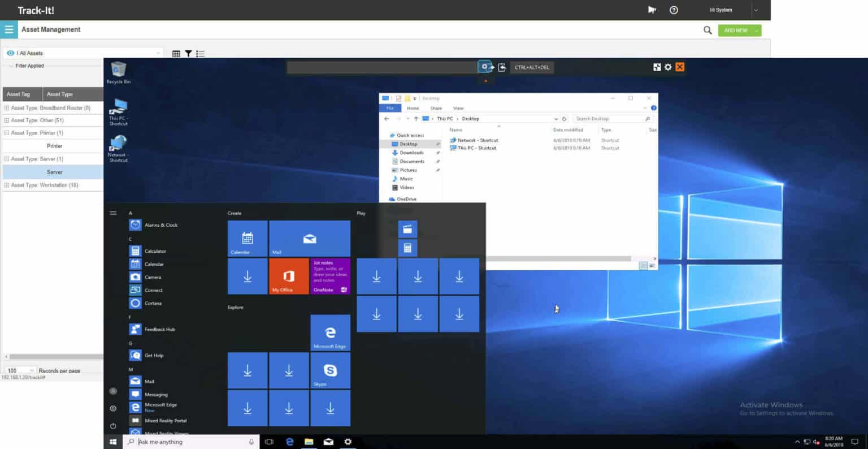Open the Track-It! hamburger navigation menu
The image size is (868, 449).
(9, 29)
